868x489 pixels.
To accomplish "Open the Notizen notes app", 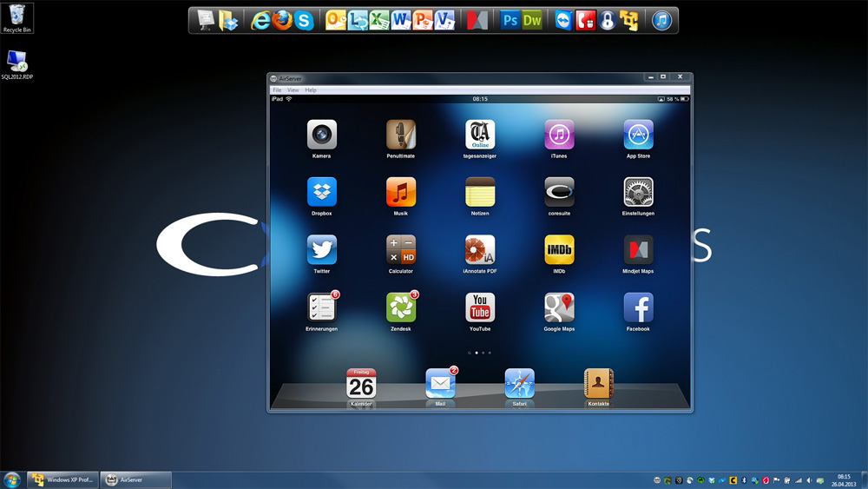I will [x=480, y=192].
